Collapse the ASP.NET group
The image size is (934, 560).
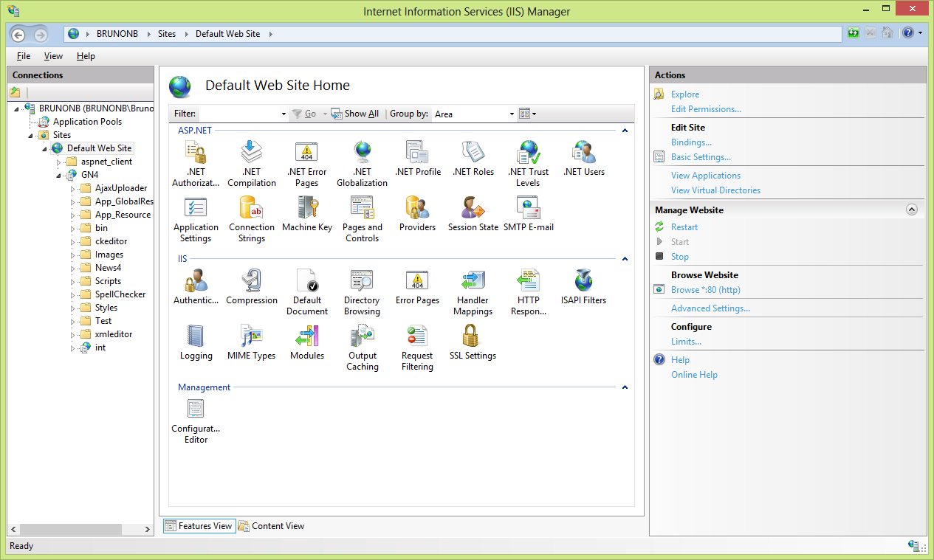pos(625,131)
